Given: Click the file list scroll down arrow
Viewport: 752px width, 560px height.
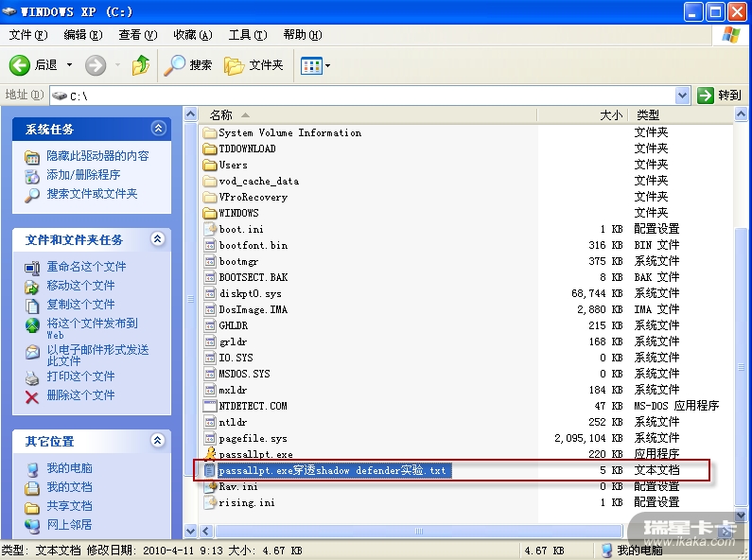Looking at the screenshot, I should tap(741, 516).
